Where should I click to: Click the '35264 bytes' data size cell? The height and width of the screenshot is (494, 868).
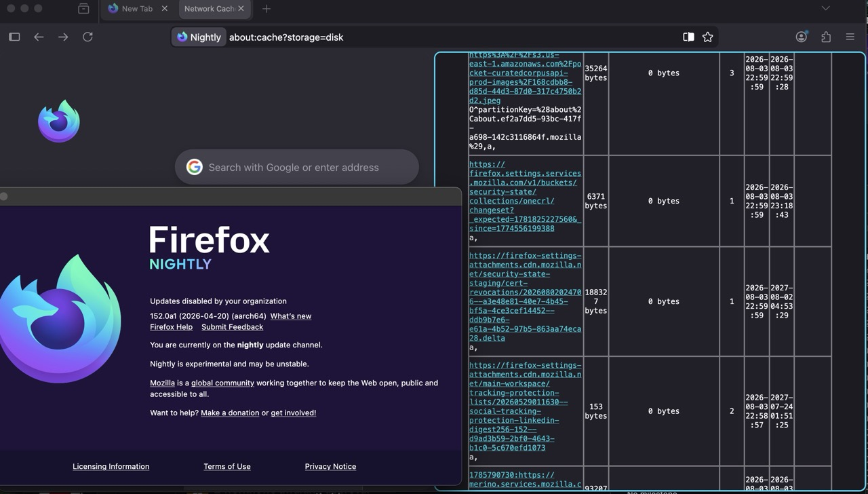point(595,73)
